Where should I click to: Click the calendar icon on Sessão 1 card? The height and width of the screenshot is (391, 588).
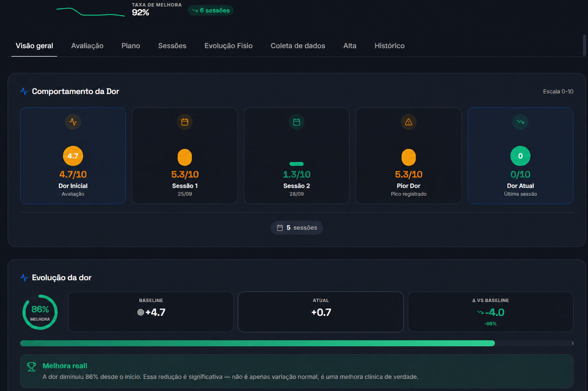185,122
